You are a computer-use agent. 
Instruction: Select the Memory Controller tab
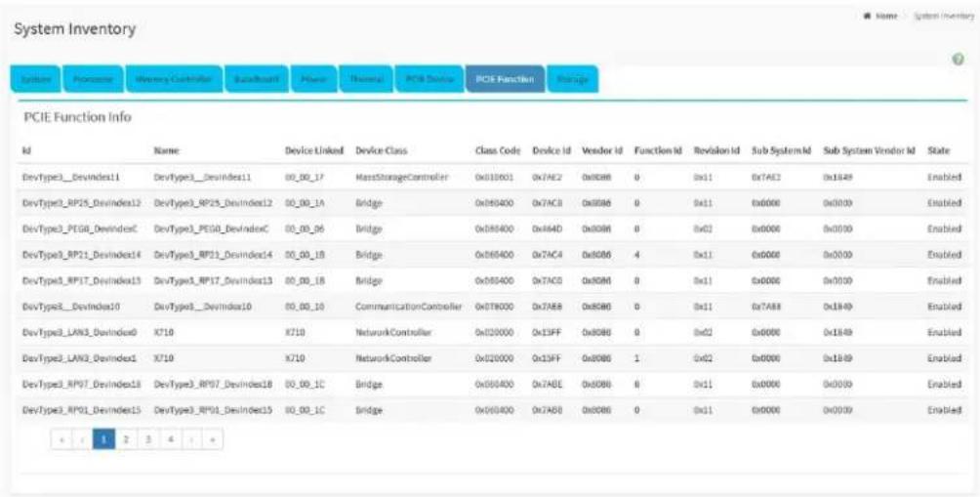click(175, 79)
